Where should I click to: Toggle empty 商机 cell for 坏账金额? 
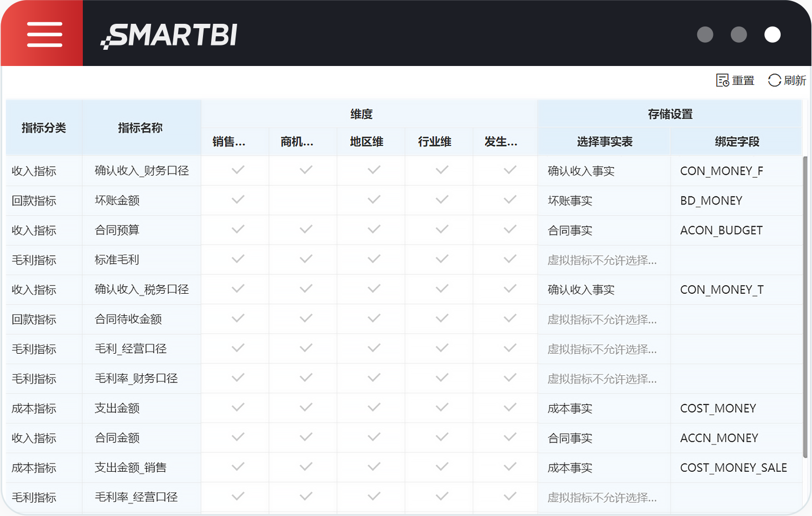click(306, 200)
